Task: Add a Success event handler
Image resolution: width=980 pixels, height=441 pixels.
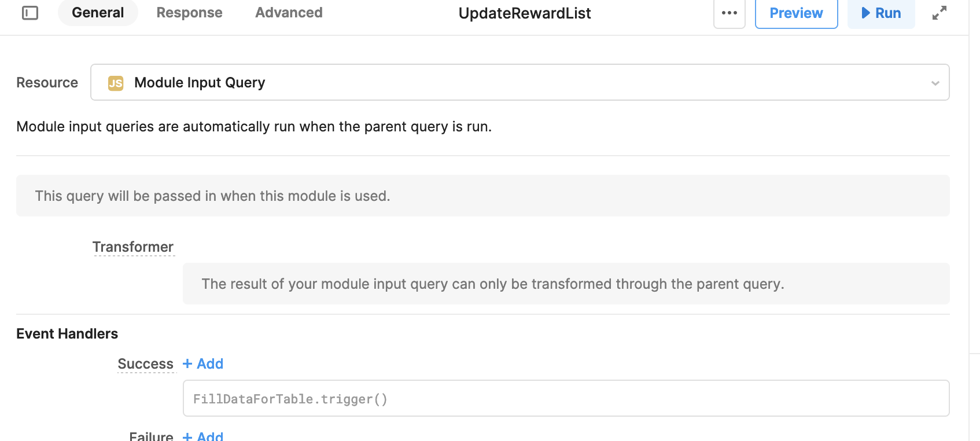Action: 203,363
